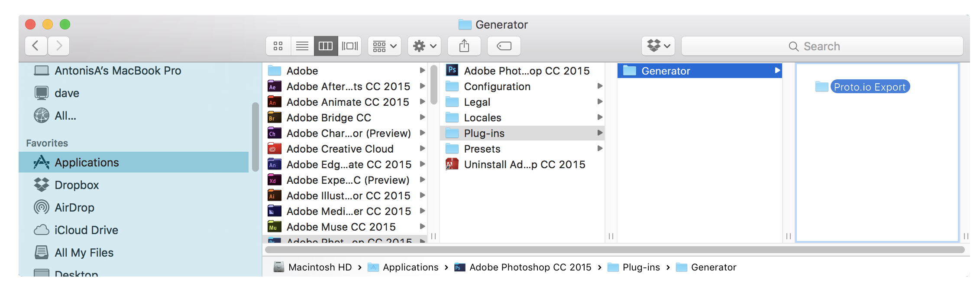Screen dimensions: 980x290
Task: Select Adobe Muse CC 2015
Action: tap(345, 227)
